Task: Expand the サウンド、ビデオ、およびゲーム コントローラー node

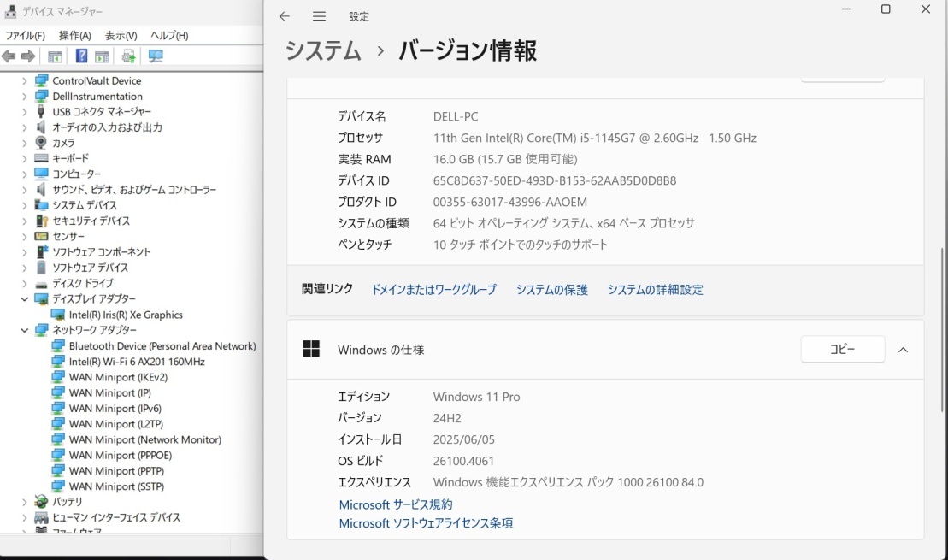Action: coord(24,190)
